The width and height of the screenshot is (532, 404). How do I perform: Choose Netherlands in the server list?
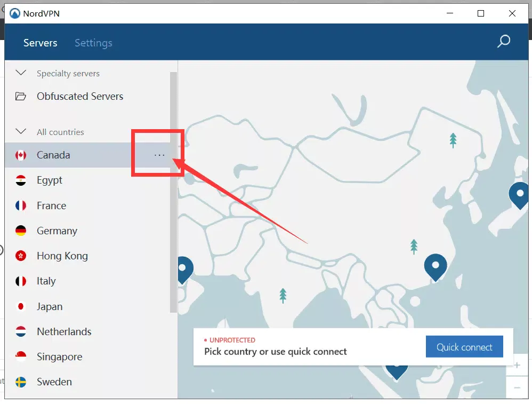(64, 332)
